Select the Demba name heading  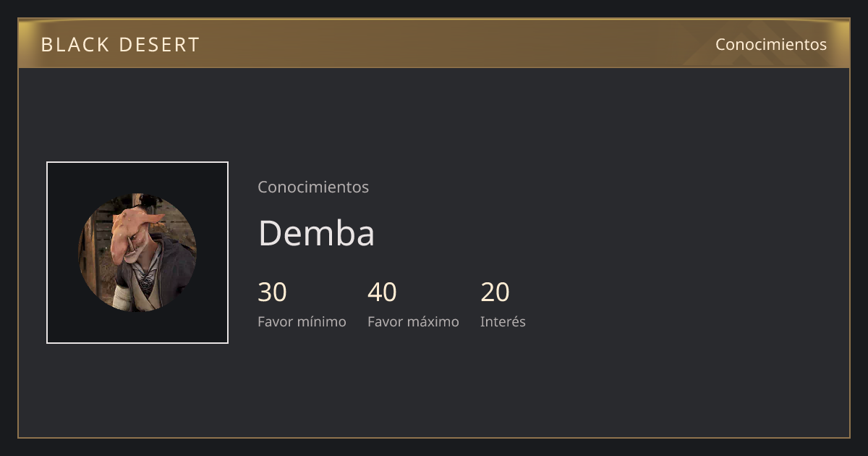316,233
